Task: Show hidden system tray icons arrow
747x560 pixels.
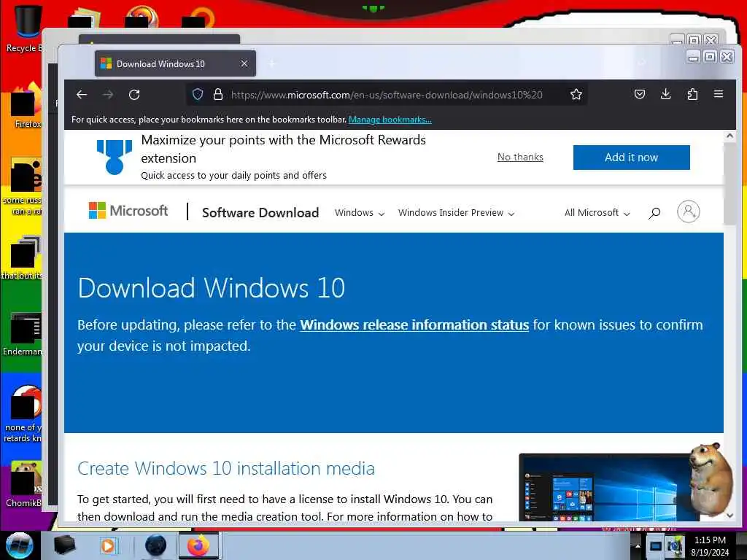Action: tap(638, 546)
